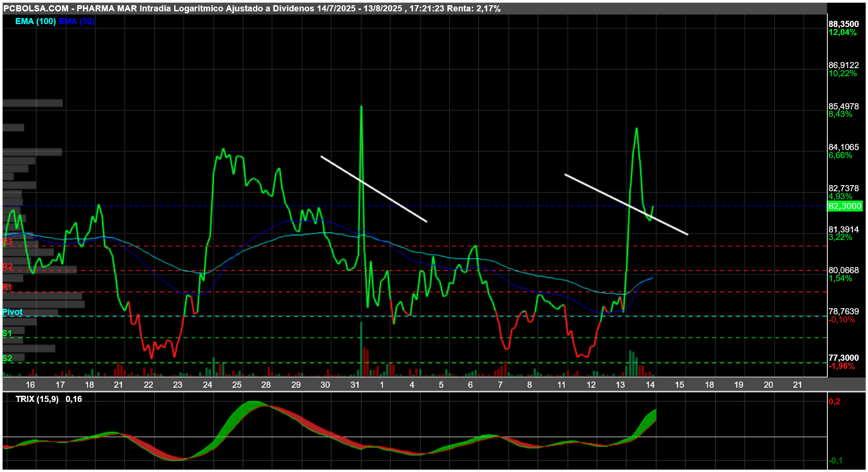Click the tall volume bar at day 31

tap(361, 349)
